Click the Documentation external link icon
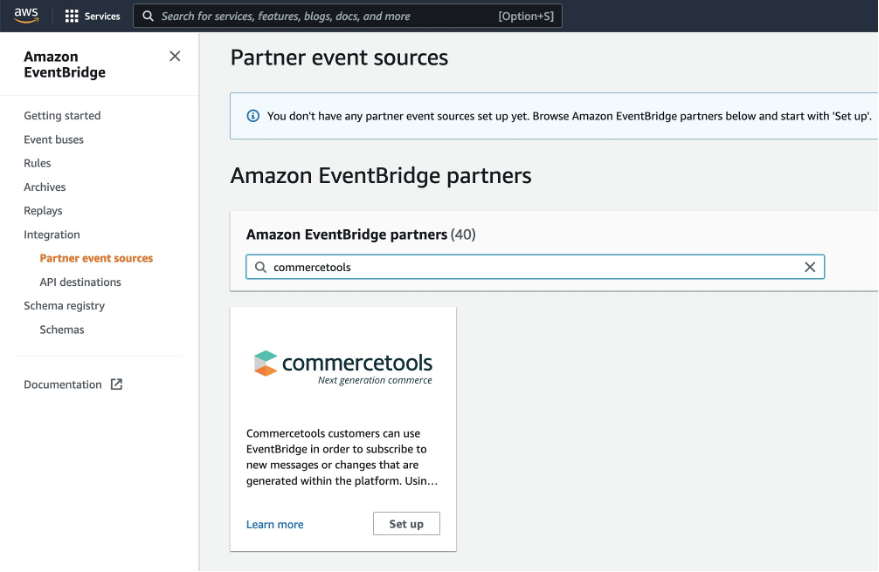The width and height of the screenshot is (879, 572). tap(116, 384)
